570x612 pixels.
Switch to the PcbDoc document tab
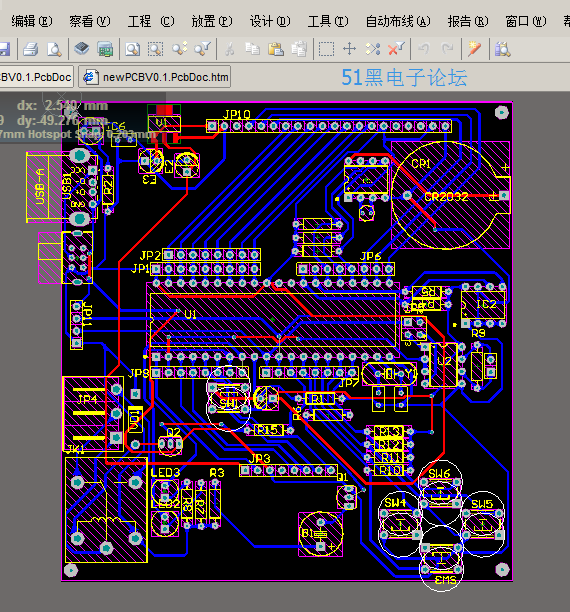coord(36,77)
